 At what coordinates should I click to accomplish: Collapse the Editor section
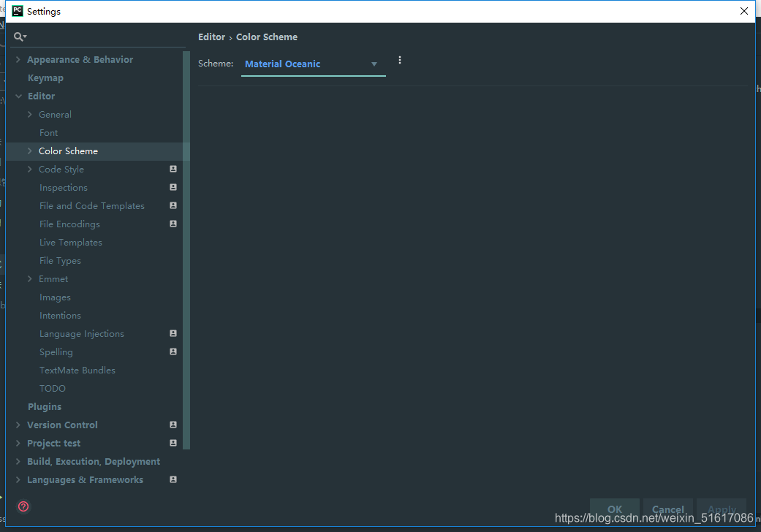18,96
